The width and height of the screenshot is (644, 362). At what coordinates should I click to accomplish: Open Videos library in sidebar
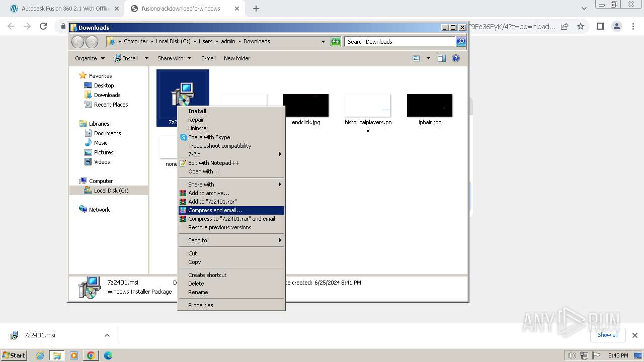click(x=102, y=162)
